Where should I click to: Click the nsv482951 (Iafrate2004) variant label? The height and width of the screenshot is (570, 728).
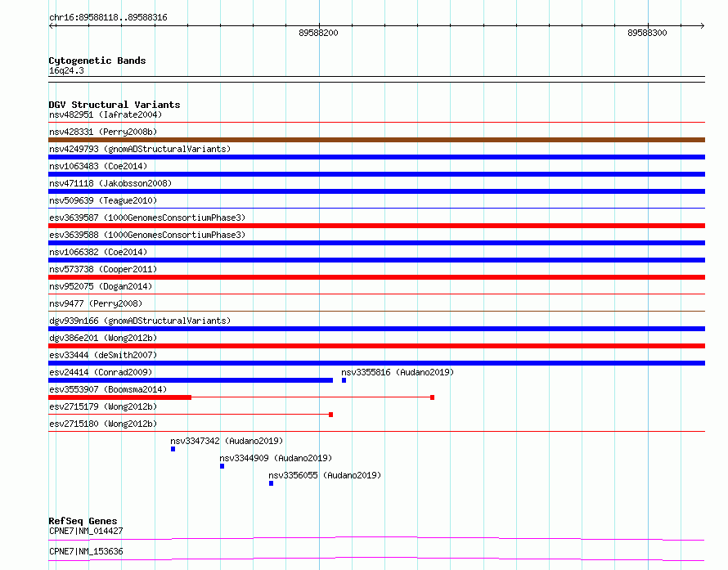106,114
